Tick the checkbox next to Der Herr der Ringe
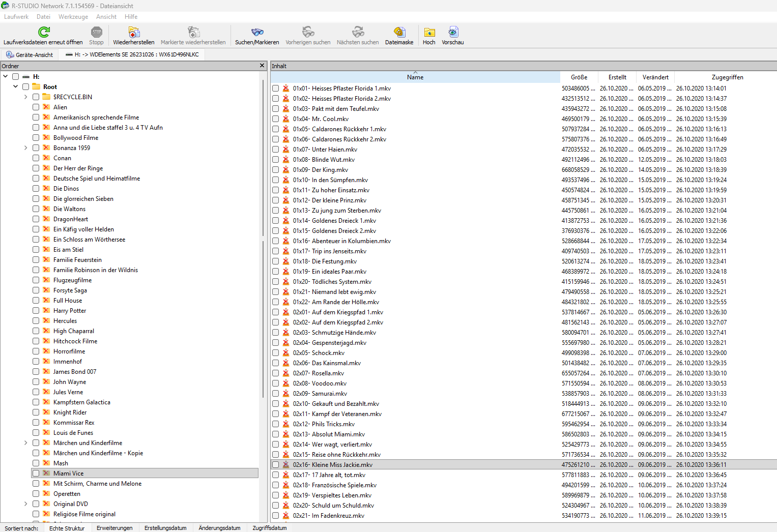777x532 pixels. pyautogui.click(x=36, y=168)
